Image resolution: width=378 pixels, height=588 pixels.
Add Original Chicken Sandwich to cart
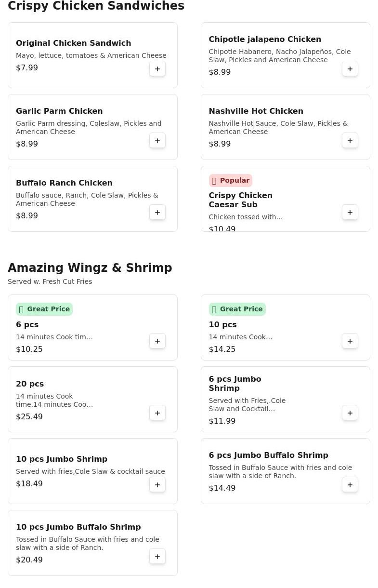(157, 69)
